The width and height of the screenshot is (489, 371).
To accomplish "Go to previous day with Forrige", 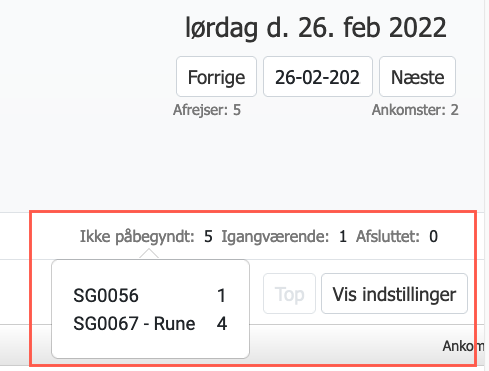I will 216,77.
